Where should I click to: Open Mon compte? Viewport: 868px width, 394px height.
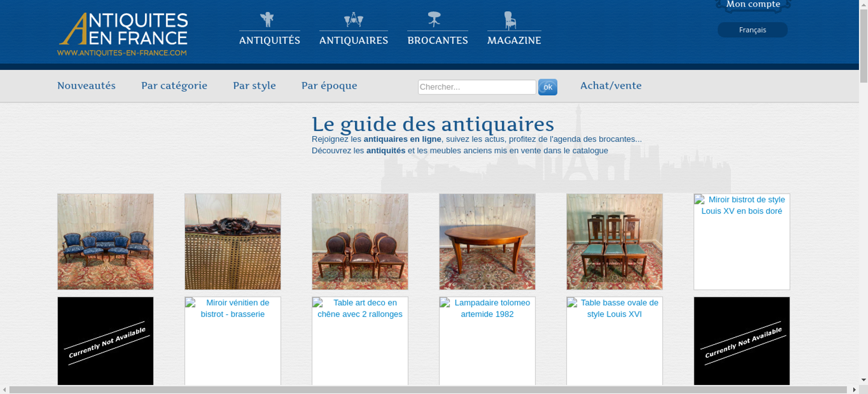click(753, 5)
